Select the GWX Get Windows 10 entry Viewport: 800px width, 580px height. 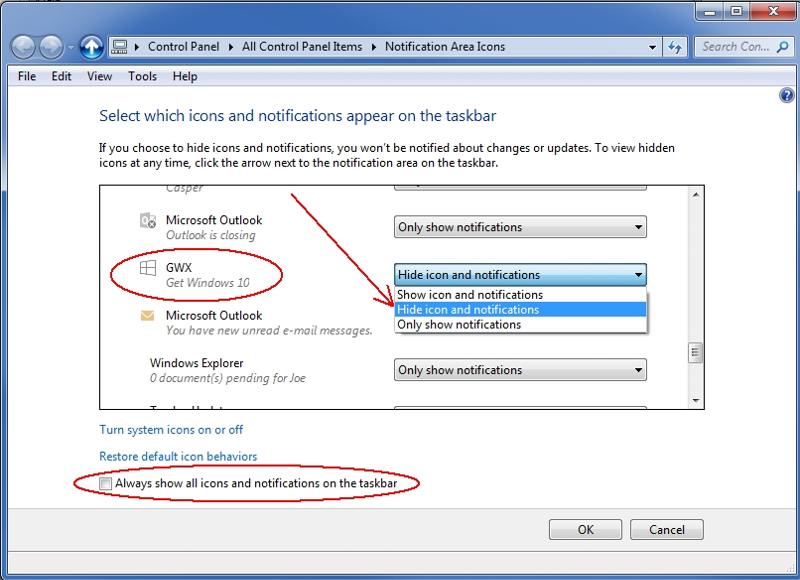pyautogui.click(x=208, y=275)
